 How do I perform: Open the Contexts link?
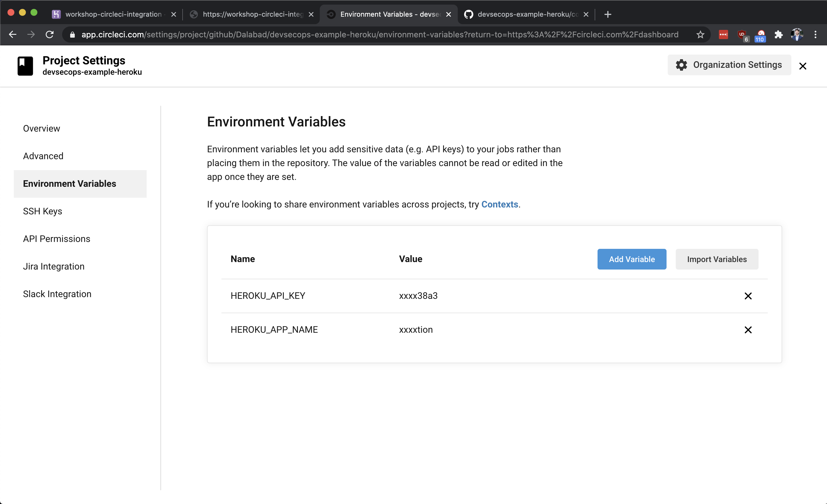pos(499,204)
